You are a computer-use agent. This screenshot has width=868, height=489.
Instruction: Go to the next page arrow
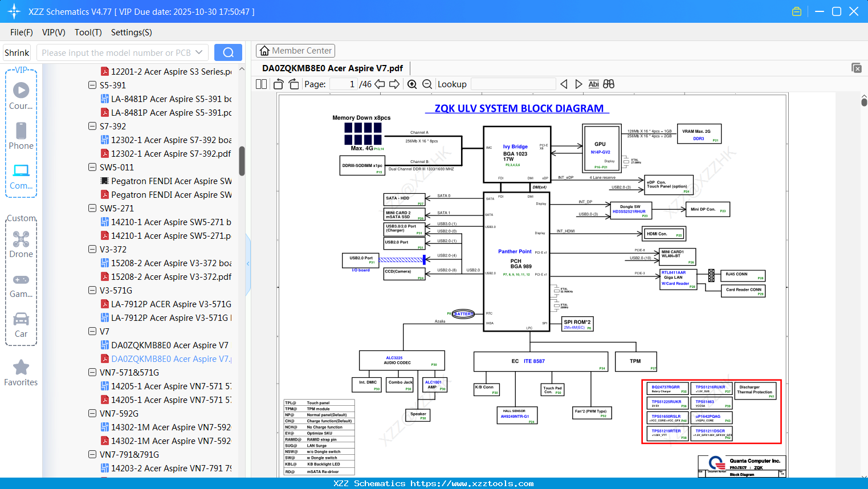394,84
